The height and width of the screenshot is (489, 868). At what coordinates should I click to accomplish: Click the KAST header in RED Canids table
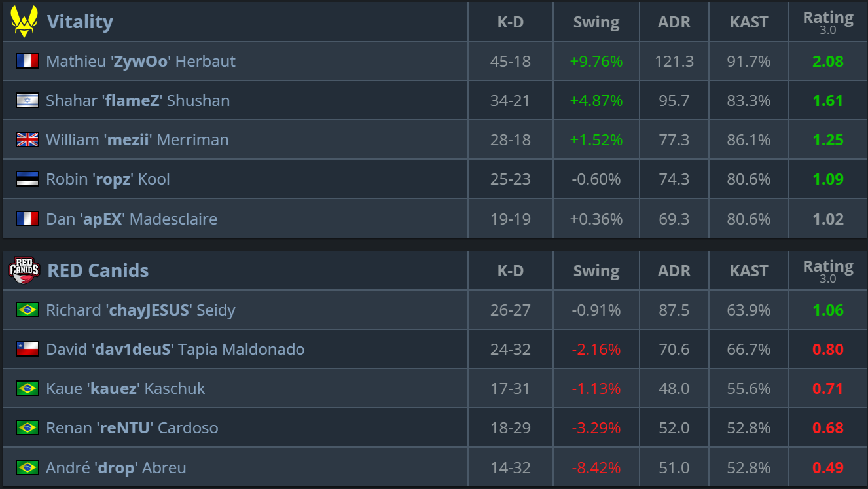click(748, 270)
